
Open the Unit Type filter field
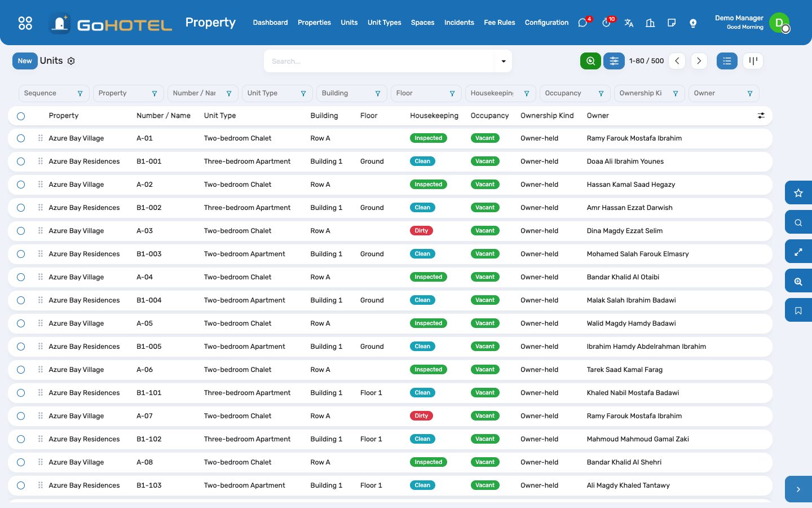point(277,93)
